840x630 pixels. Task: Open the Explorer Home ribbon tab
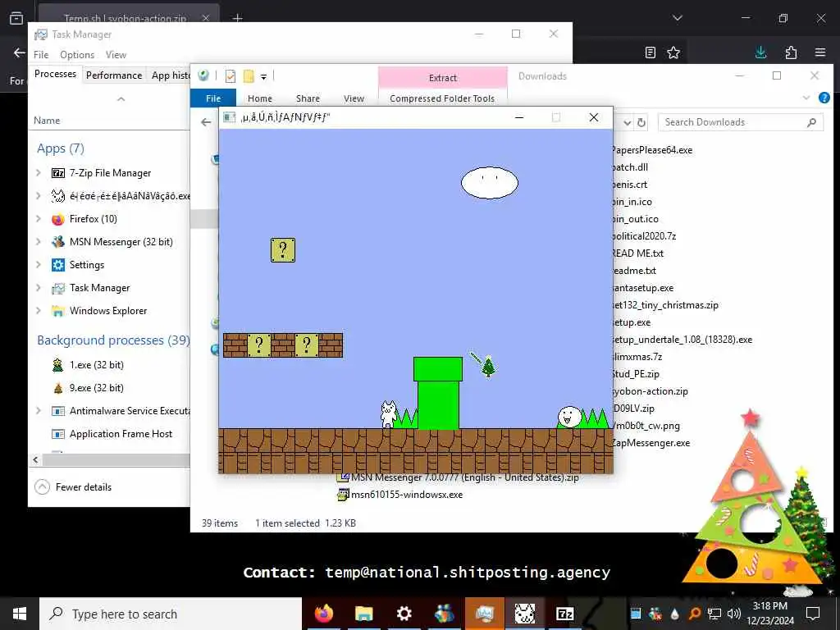[260, 98]
